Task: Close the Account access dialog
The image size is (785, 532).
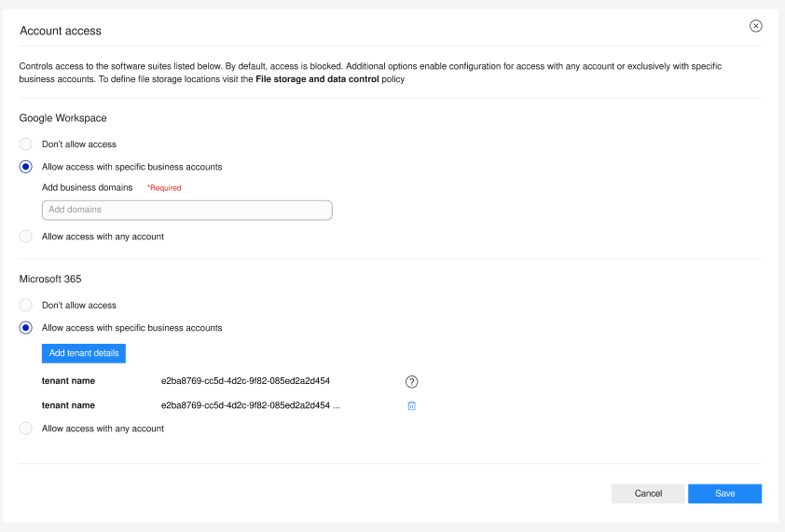Action: pos(755,26)
